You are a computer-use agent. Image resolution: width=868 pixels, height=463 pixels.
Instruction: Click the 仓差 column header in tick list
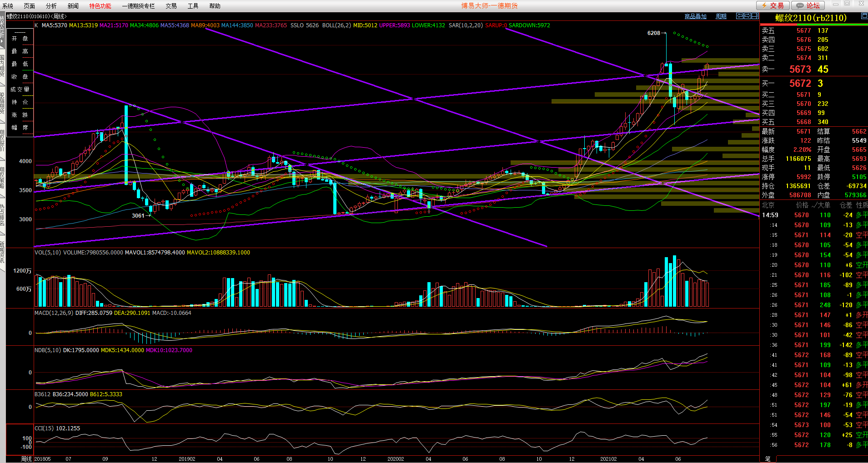pos(846,205)
